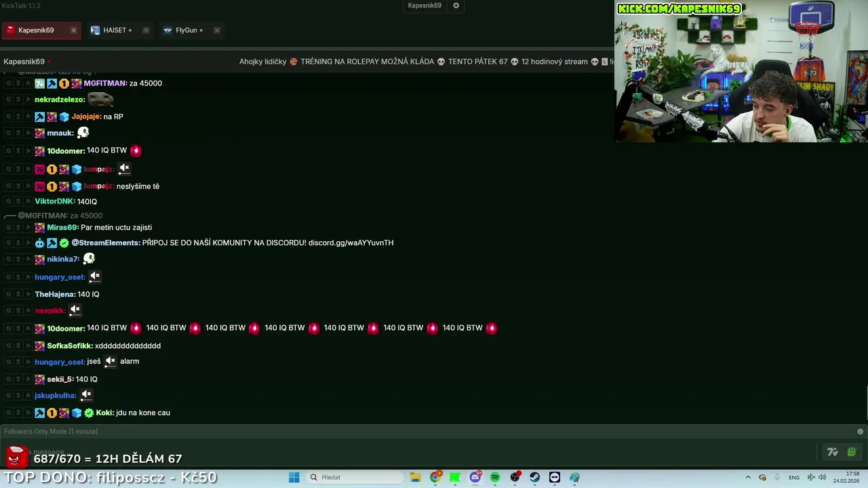Pin icon on sekii_5's message row
Image resolution: width=868 pixels, height=488 pixels.
coord(28,380)
